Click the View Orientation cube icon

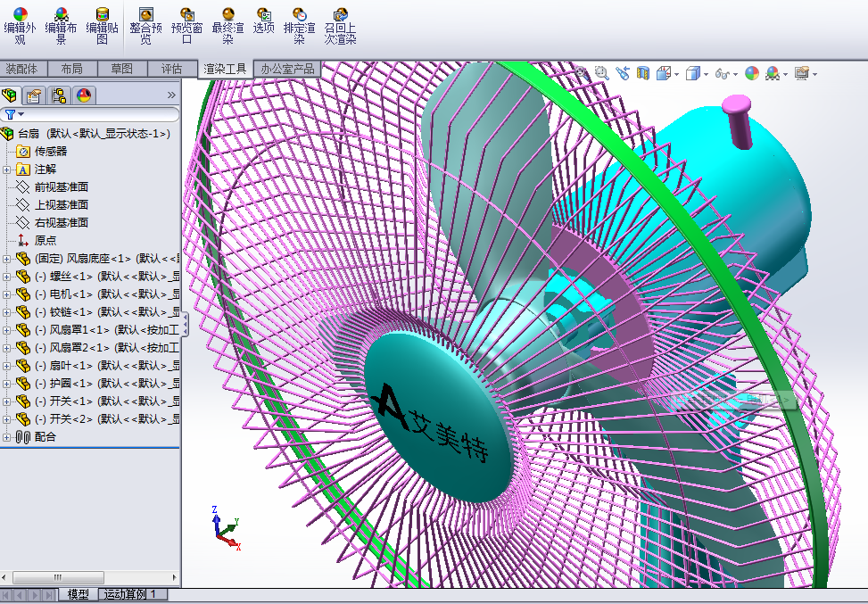[663, 73]
